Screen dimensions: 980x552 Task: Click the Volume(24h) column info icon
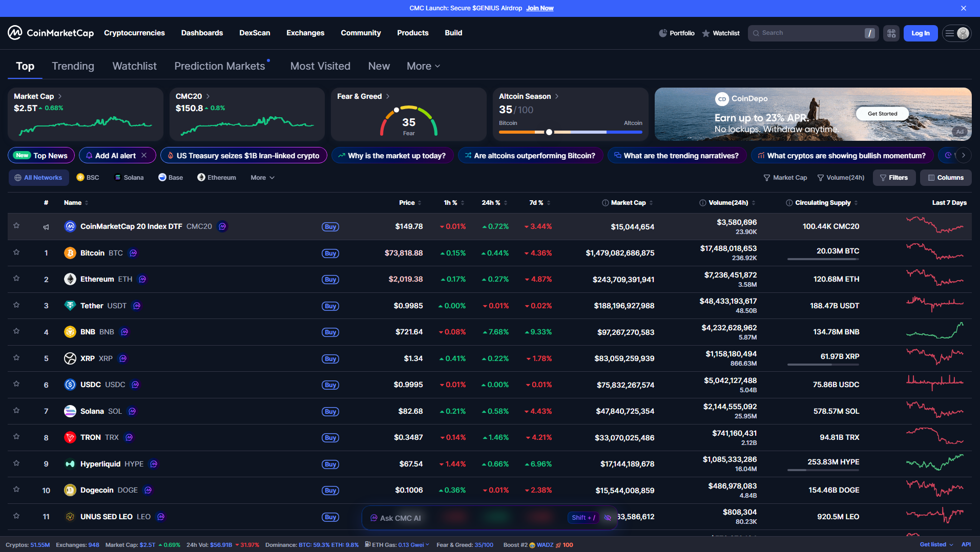pos(703,203)
